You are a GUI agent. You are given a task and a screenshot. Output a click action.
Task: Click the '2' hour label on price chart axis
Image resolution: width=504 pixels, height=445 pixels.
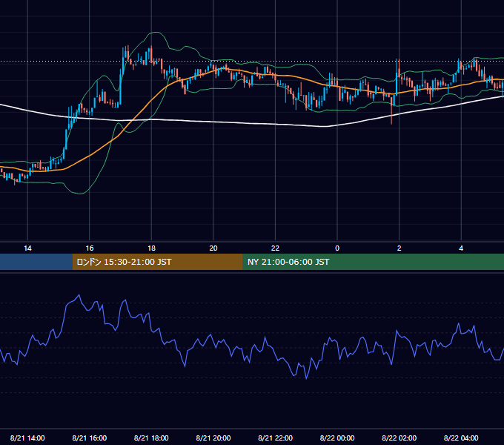[x=399, y=248]
